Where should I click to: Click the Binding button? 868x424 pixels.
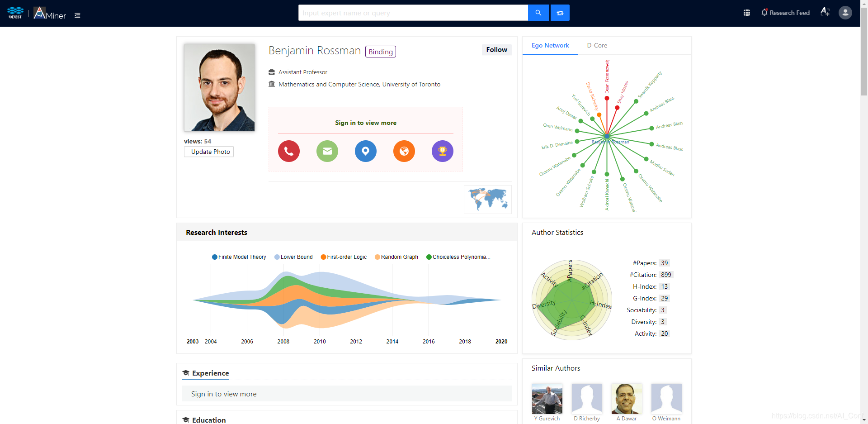pos(381,52)
